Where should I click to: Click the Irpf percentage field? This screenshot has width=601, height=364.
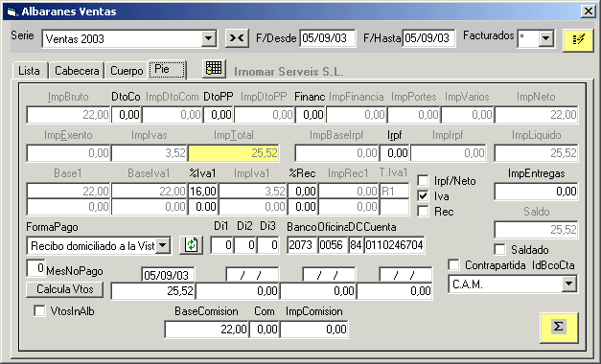394,153
